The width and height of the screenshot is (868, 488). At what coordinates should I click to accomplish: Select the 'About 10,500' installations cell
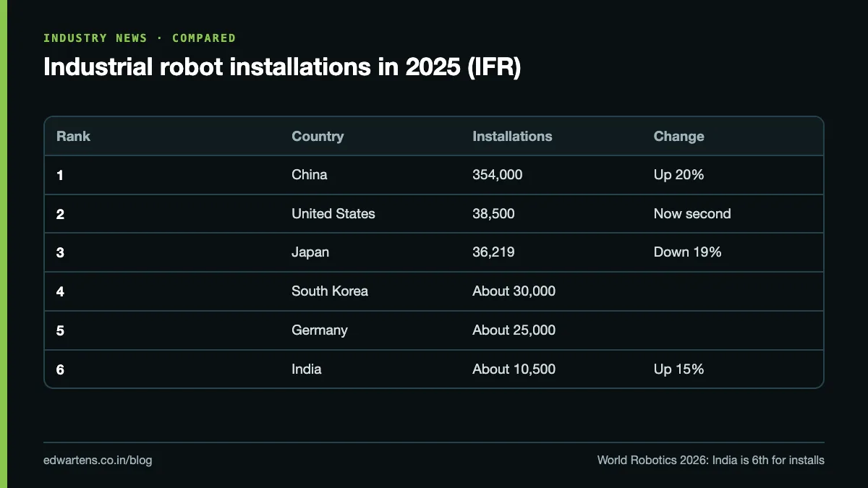pos(514,369)
